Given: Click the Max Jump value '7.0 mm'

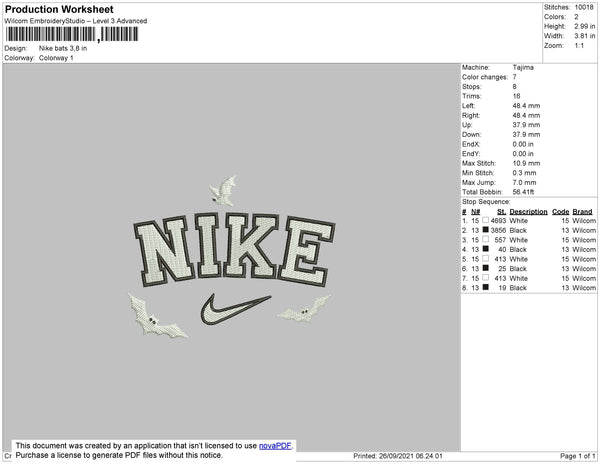Looking at the screenshot, I should 525,182.
